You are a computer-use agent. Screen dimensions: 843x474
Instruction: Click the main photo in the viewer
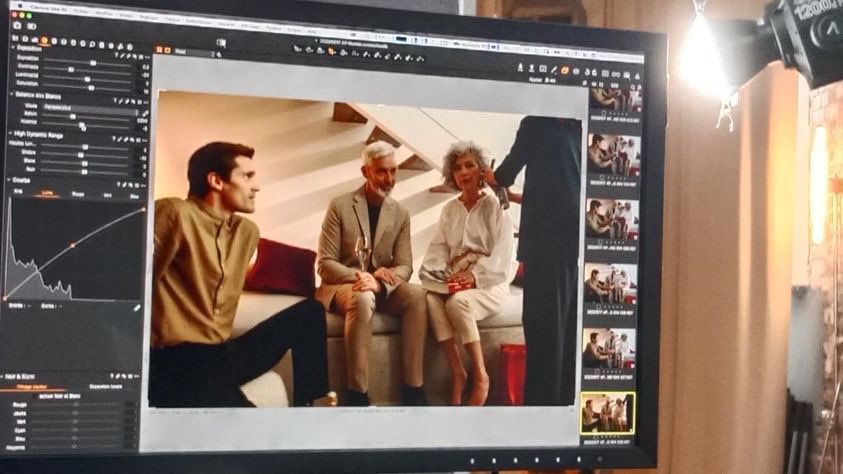(366, 251)
